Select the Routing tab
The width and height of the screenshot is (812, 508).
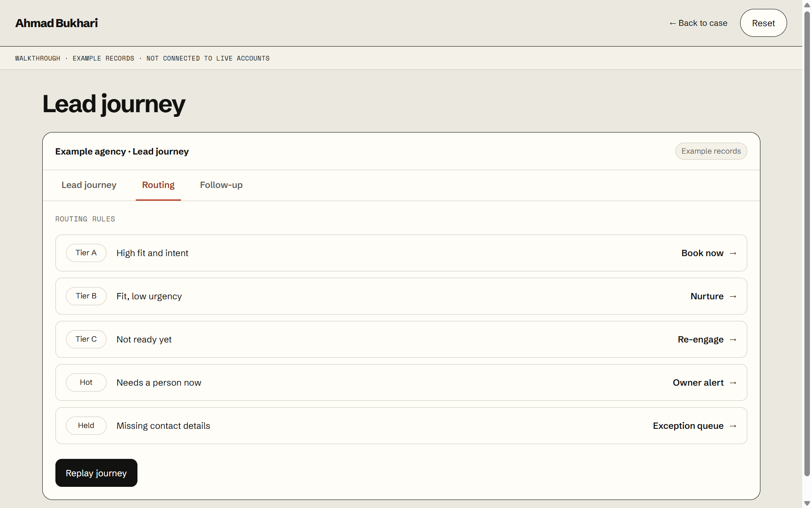pos(158,185)
